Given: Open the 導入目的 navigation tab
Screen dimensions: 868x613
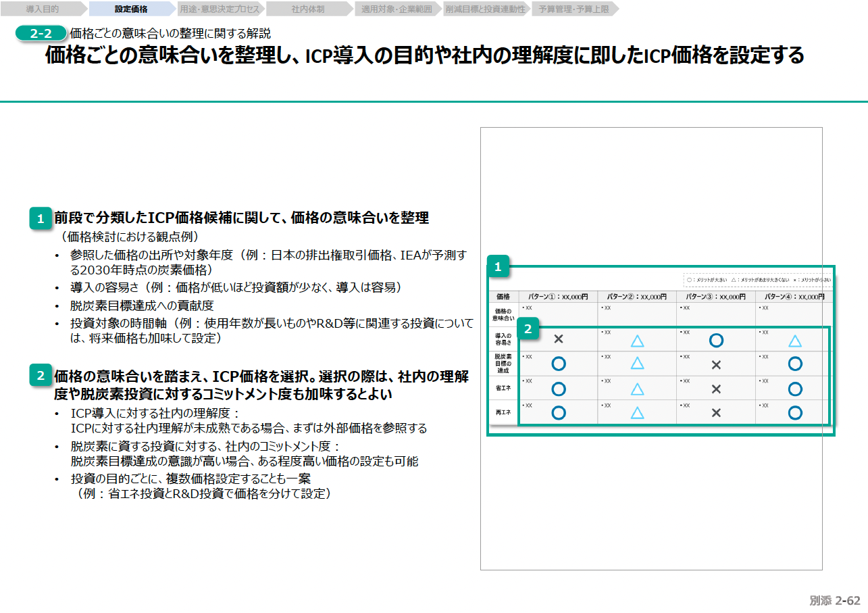Looking at the screenshot, I should click(43, 9).
